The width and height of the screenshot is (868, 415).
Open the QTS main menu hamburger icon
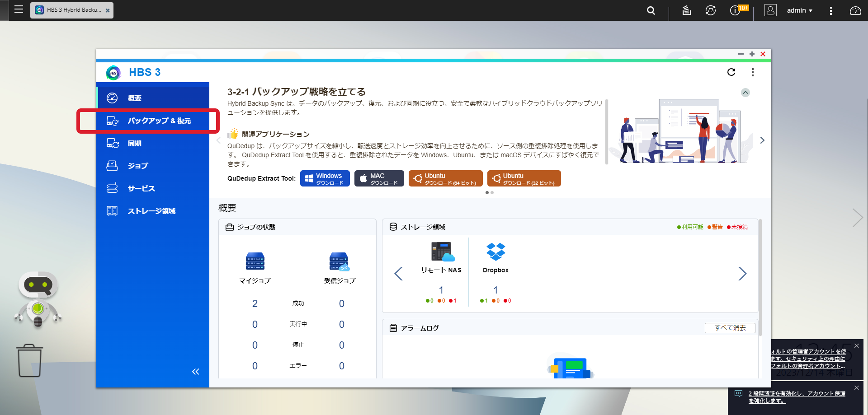point(19,9)
